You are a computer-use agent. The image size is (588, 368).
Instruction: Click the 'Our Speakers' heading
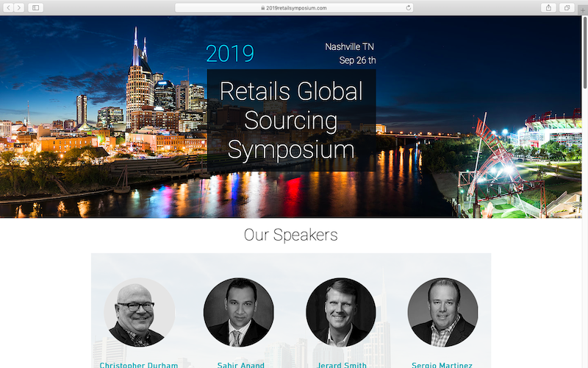click(x=290, y=235)
